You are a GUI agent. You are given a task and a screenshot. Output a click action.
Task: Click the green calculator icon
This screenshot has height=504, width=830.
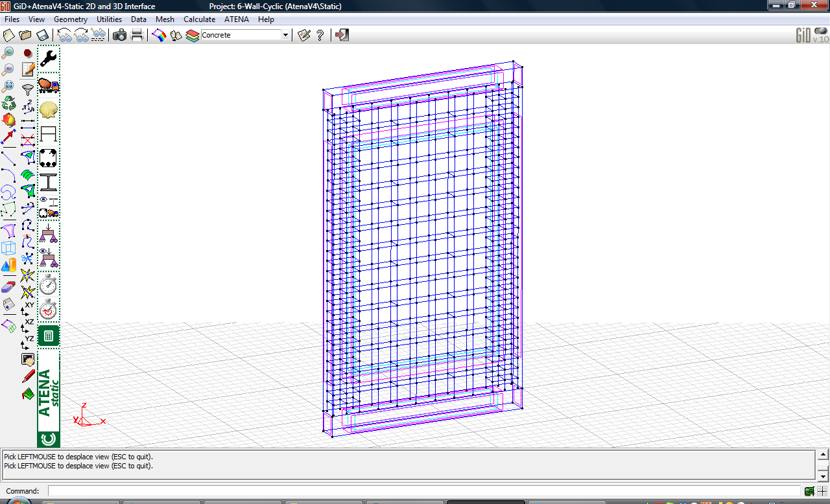(x=49, y=336)
